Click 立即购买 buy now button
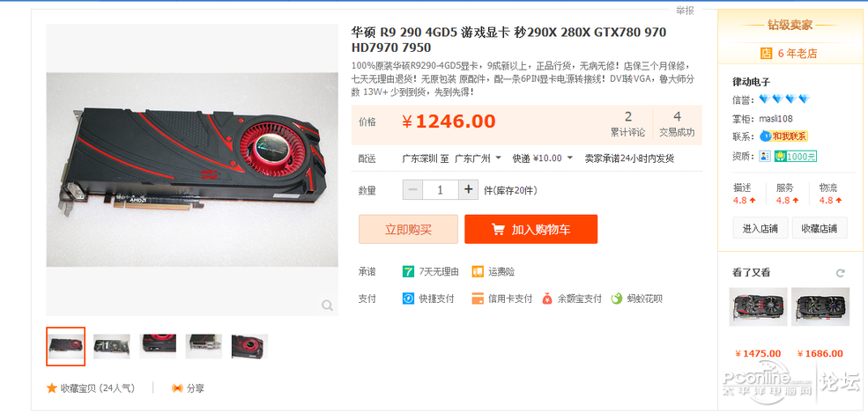Image resolution: width=868 pixels, height=413 pixels. coord(409,229)
